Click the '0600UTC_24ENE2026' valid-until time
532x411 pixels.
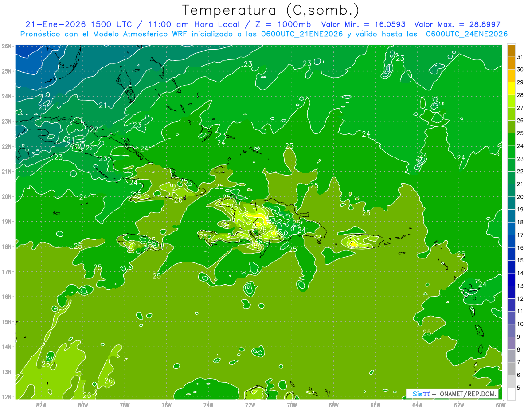(x=466, y=34)
